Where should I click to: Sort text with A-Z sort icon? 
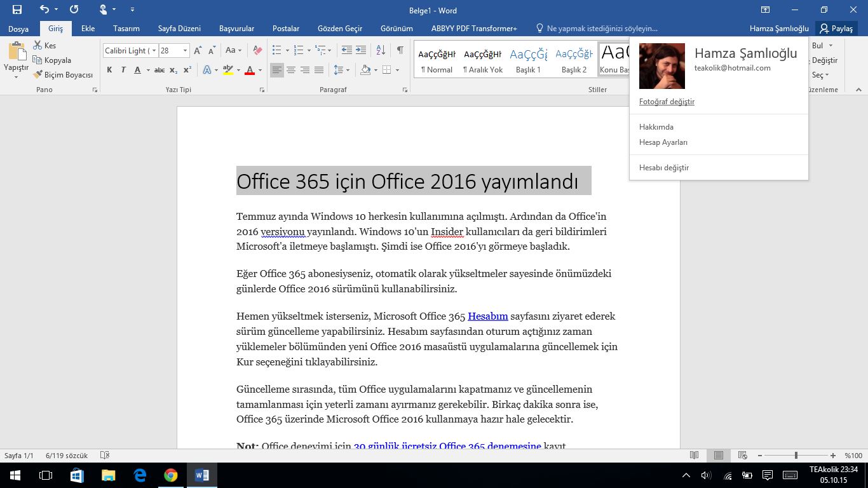pyautogui.click(x=381, y=50)
